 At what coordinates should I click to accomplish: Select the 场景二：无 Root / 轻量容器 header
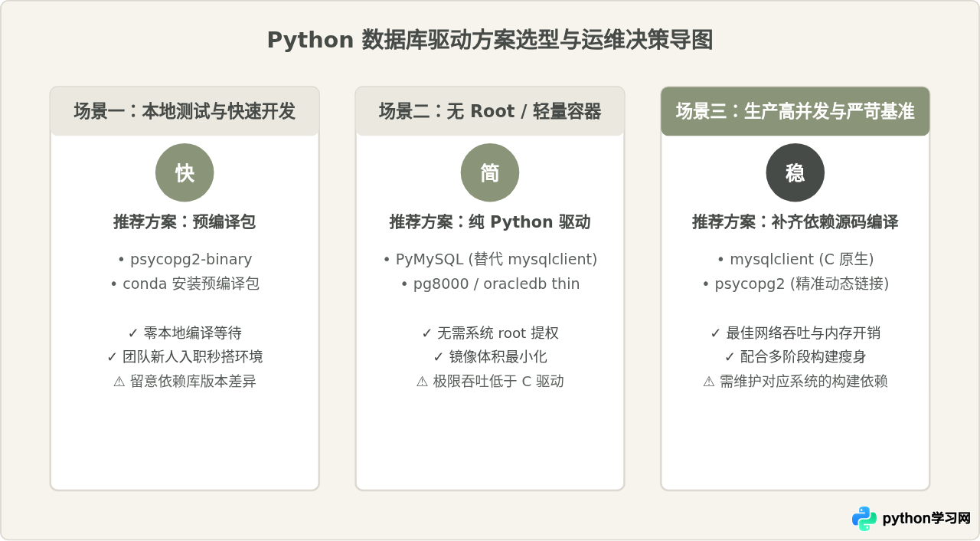[x=490, y=111]
